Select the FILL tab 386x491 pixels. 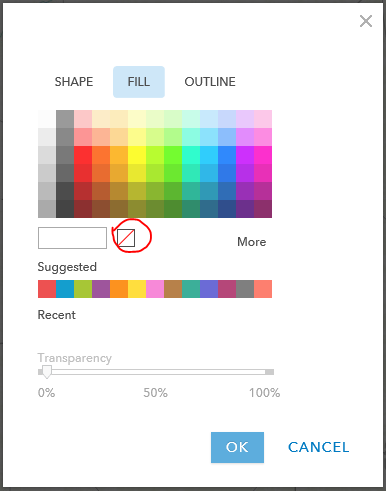pyautogui.click(x=139, y=82)
